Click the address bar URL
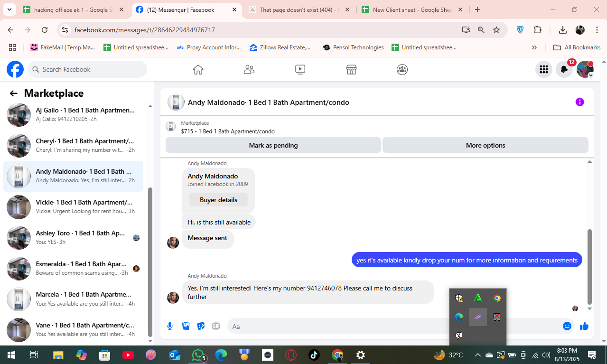The width and height of the screenshot is (607, 364). point(145,30)
